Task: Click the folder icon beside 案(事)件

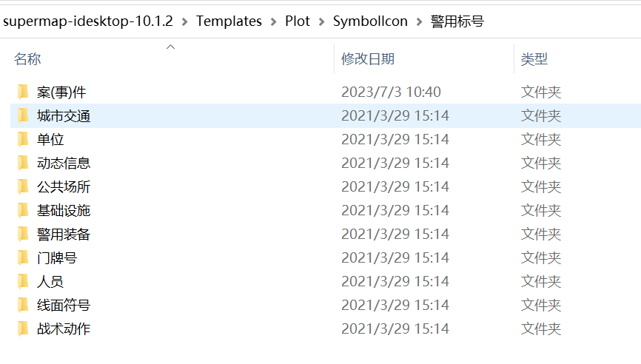Action: [23, 92]
